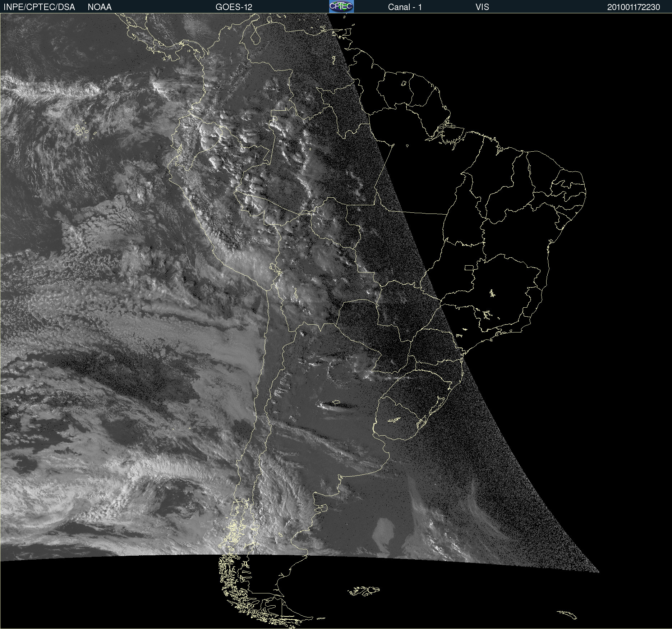
Task: Select the GOES-12 satellite label
Action: (x=234, y=7)
